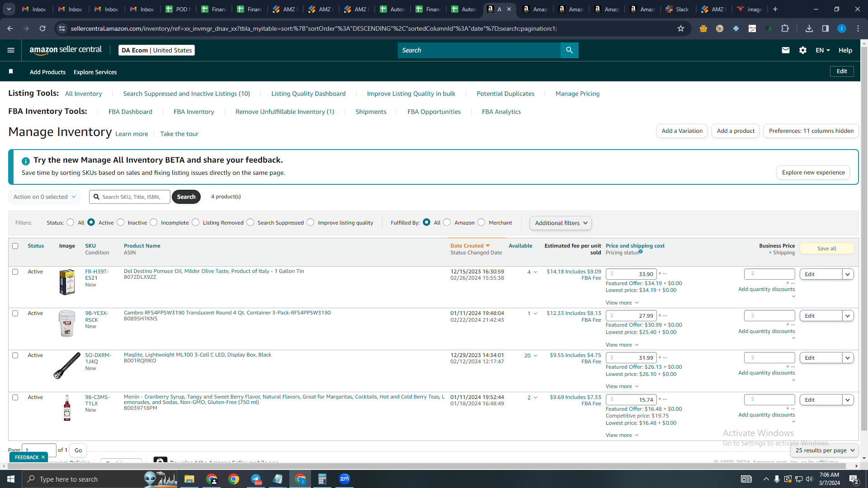
Task: Select Fulfilled By Amazon radio button
Action: point(447,222)
